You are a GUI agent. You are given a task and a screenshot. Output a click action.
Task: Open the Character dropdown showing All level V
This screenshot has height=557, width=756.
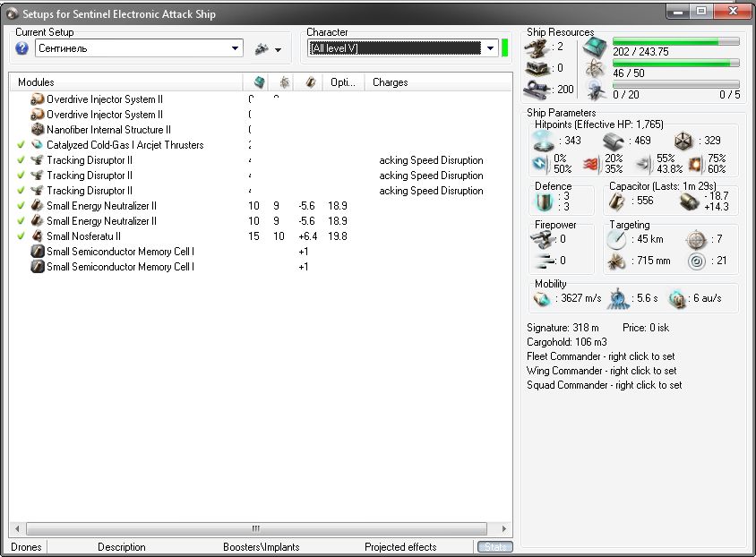402,48
